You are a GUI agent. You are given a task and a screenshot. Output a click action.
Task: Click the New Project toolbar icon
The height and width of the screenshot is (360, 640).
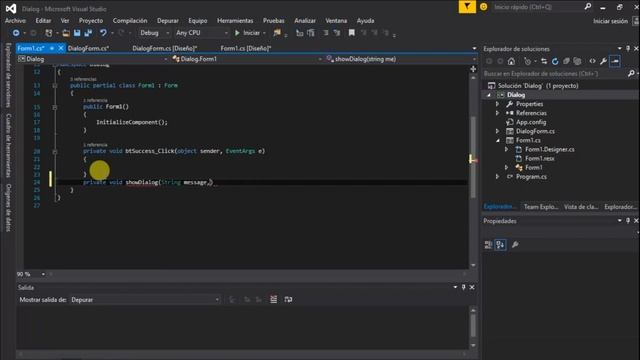point(49,33)
